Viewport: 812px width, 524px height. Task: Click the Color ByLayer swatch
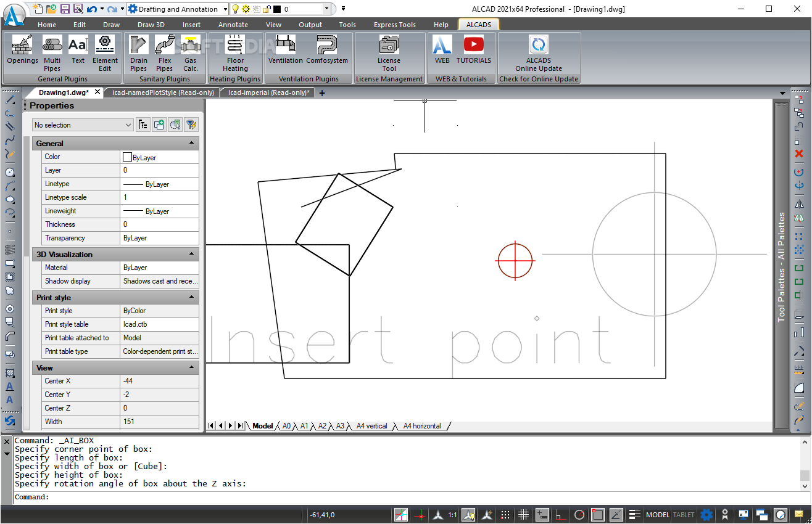(x=128, y=157)
